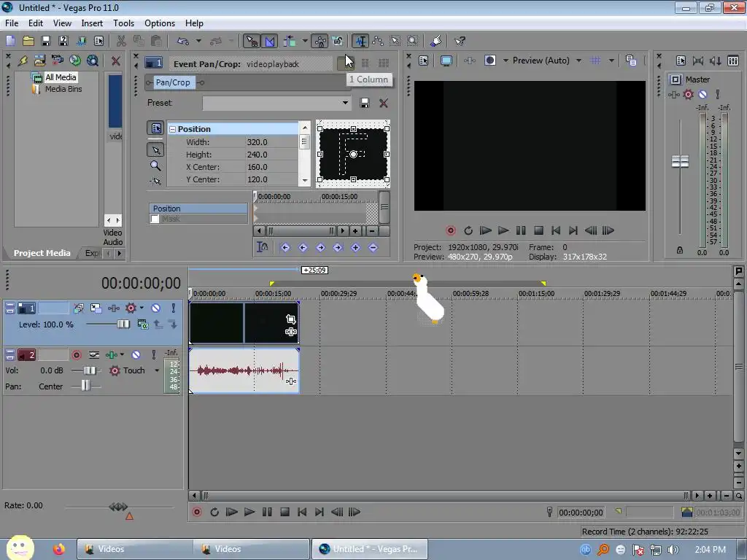Open the Preset dropdown

coord(345,103)
